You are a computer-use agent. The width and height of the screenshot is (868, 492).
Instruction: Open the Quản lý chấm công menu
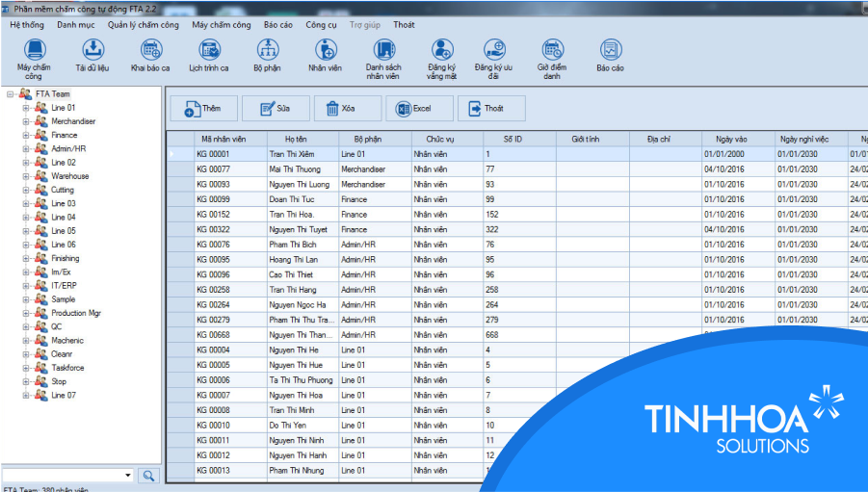pos(144,25)
